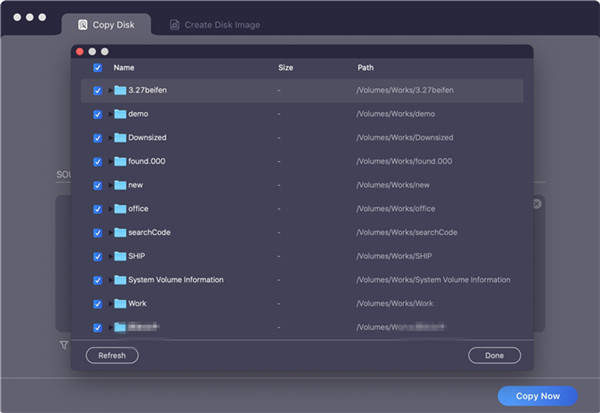Click the searchCode folder icon
The height and width of the screenshot is (413, 600).
pos(120,232)
